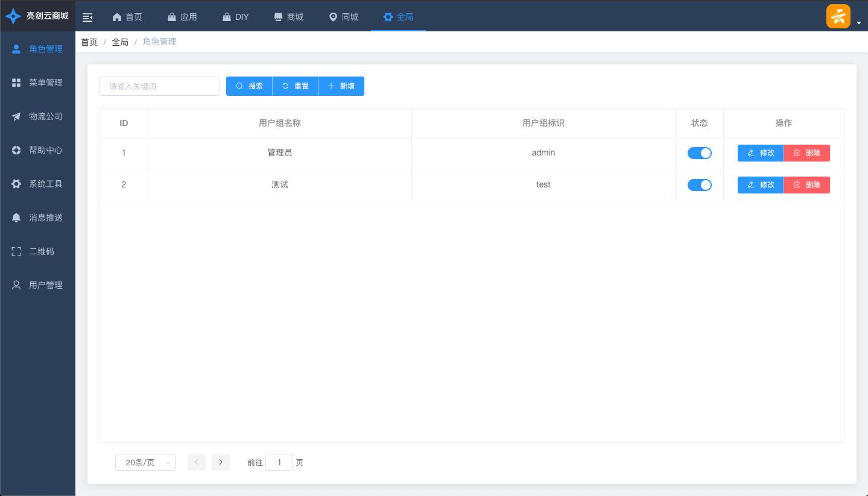Open 用户管理 in the sidebar
Viewport: 868px width, 496px height.
(x=37, y=285)
